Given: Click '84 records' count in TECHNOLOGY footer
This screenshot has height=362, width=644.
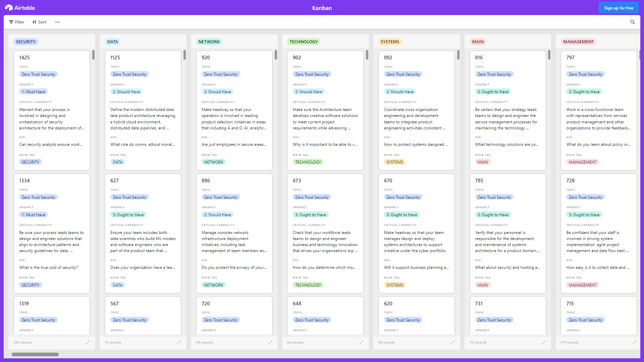Looking at the screenshot, I should click(295, 343).
